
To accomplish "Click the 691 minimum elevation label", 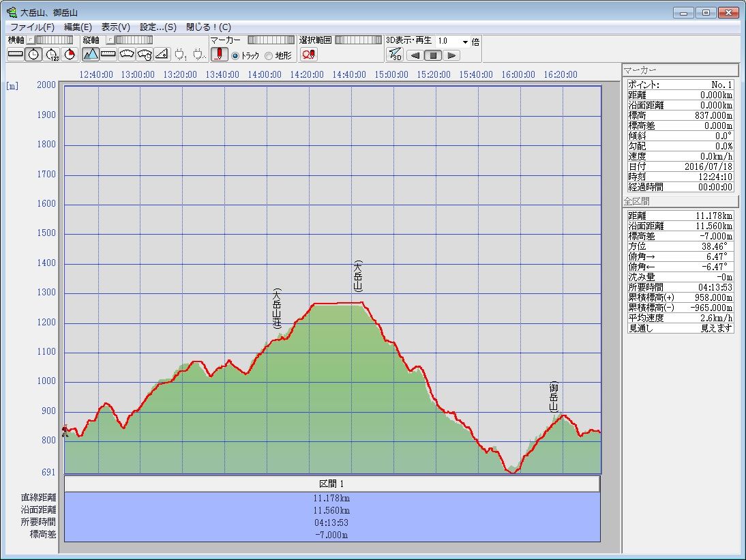I will pyautogui.click(x=48, y=472).
